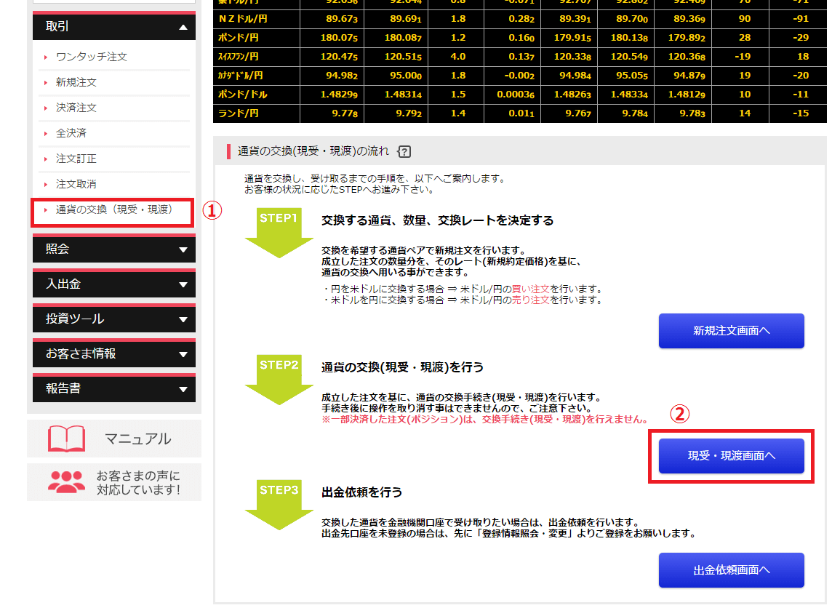Expand the 照会 menu section

(113, 249)
